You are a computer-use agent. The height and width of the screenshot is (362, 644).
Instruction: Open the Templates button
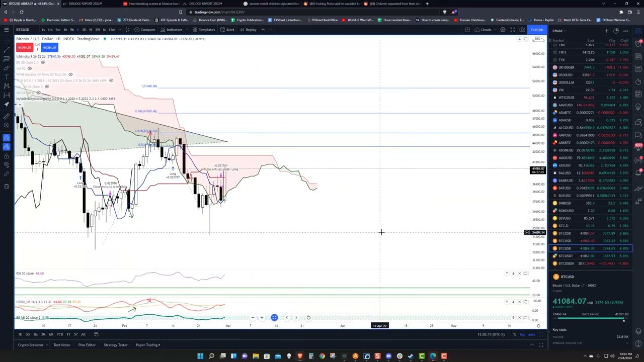203,30
